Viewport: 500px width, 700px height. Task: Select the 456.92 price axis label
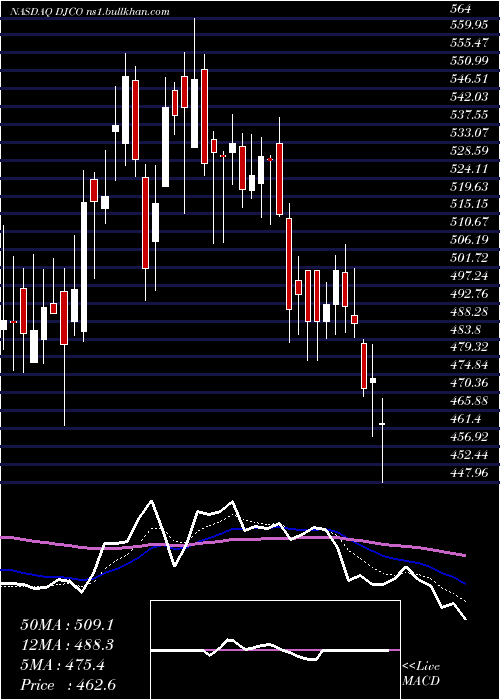point(469,436)
